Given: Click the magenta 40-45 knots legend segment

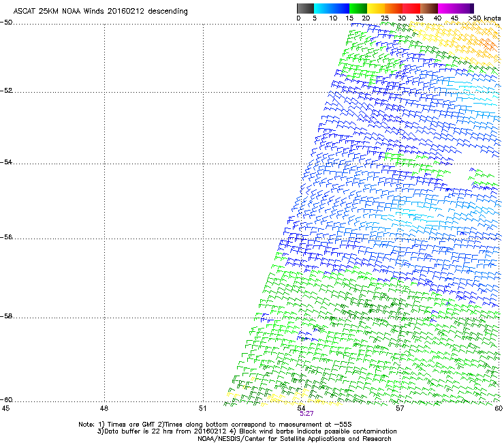Looking at the screenshot, I should (x=447, y=8).
